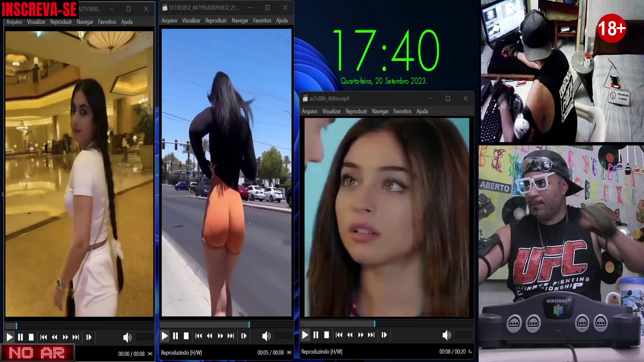
Task: Stop playback in the left video player
Action: pos(31,337)
